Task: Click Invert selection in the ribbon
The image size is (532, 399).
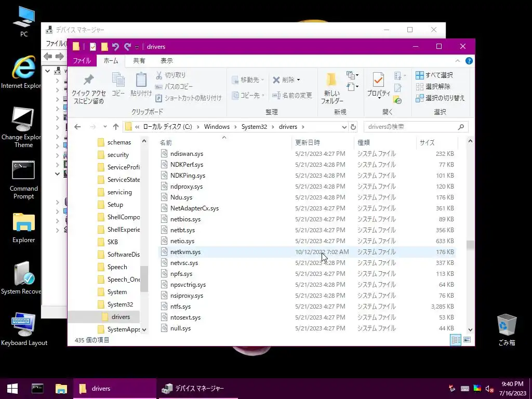Action: pyautogui.click(x=440, y=98)
